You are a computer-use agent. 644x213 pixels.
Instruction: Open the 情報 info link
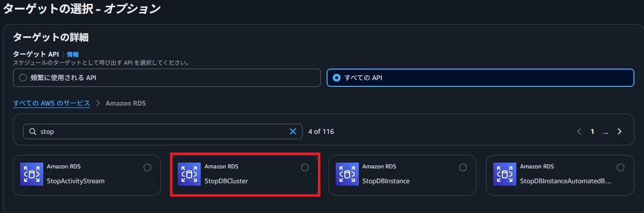(x=73, y=55)
